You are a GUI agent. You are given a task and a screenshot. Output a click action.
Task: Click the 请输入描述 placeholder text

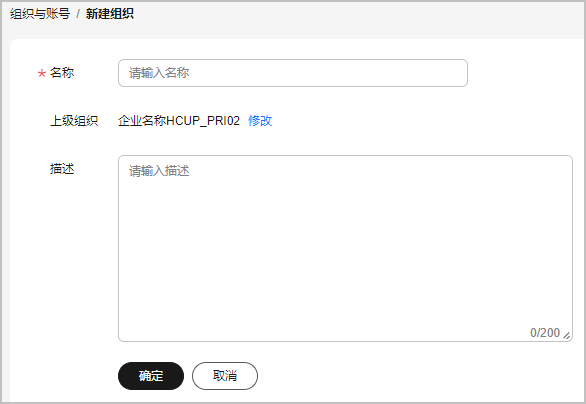(x=159, y=171)
